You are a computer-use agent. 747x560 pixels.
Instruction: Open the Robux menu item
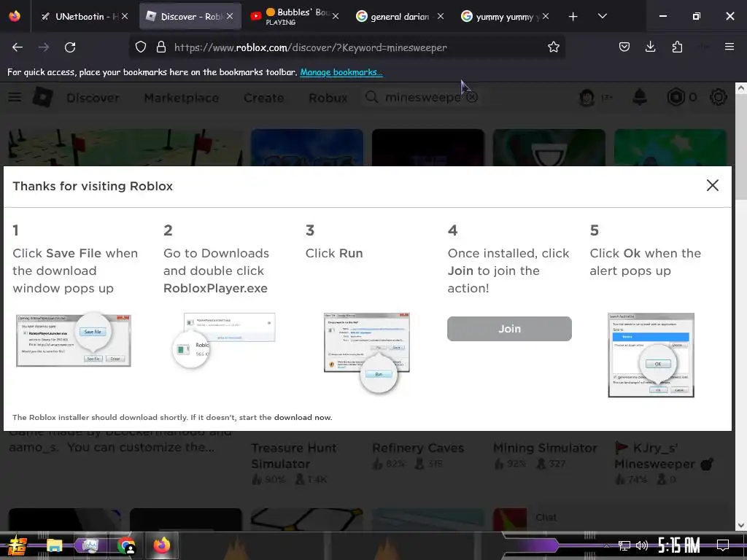(x=328, y=98)
